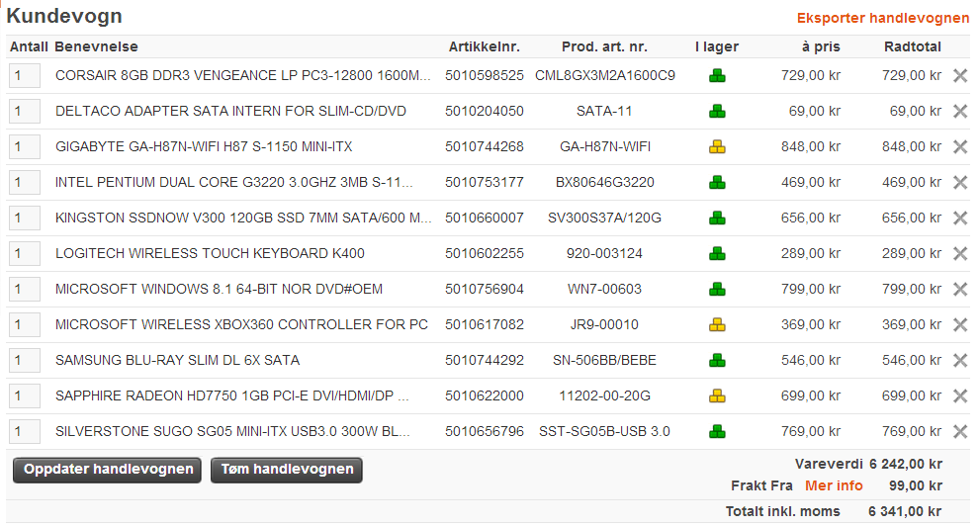Remove the SILVERSTONE SUGO SG05 row
The width and height of the screenshot is (980, 526).
click(960, 432)
